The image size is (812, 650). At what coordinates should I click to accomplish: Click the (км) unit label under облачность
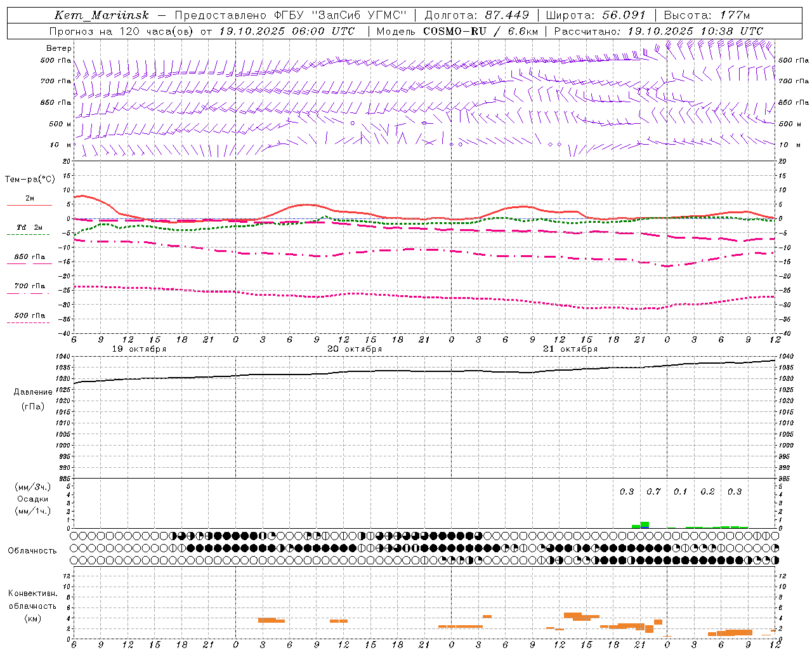pyautogui.click(x=32, y=618)
